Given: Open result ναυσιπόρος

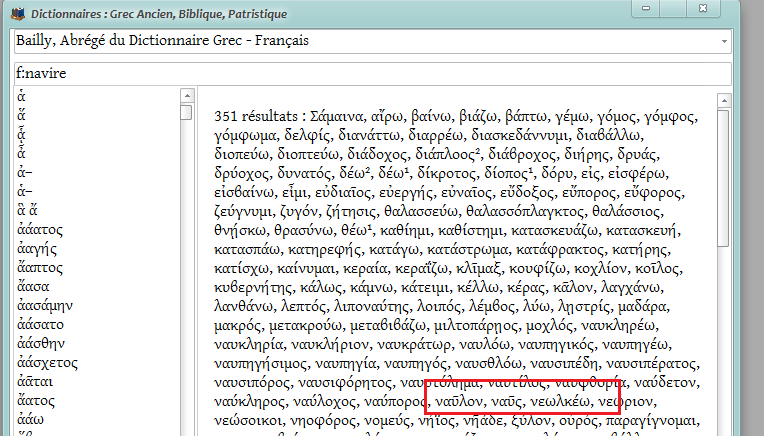Looking at the screenshot, I should (x=251, y=383).
